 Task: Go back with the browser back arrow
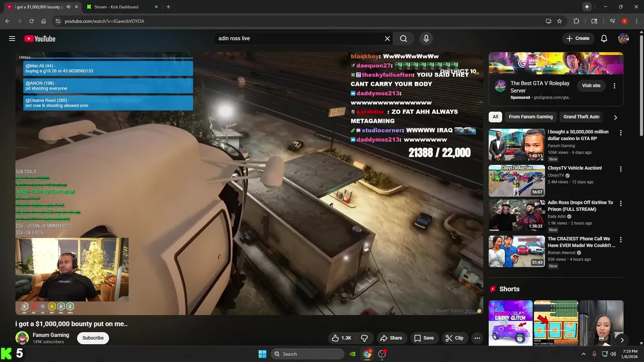(7, 21)
